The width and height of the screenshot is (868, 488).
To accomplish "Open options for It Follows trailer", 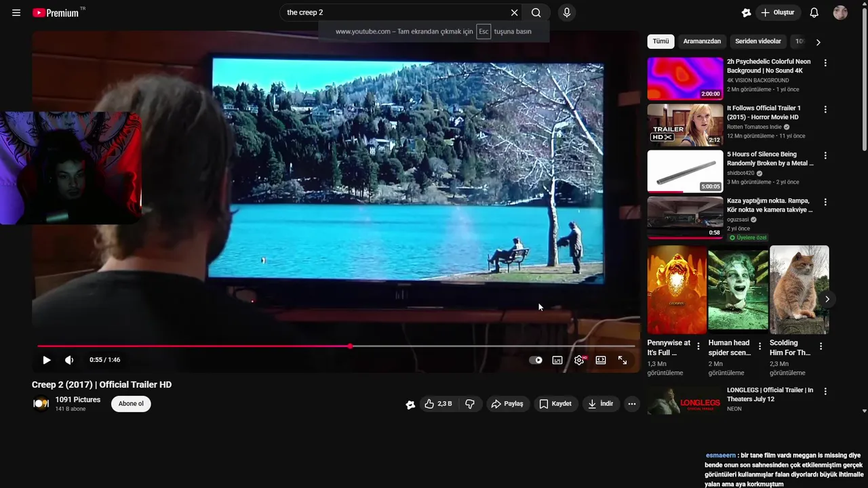I will tap(825, 109).
